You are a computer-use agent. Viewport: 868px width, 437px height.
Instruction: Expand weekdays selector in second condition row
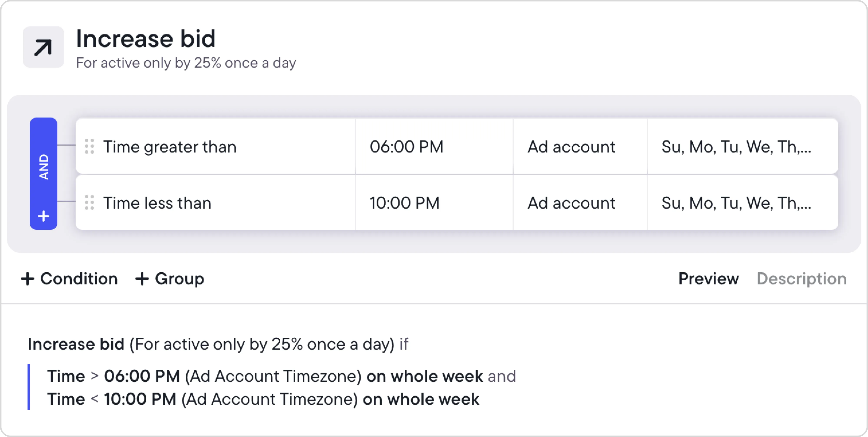(736, 203)
